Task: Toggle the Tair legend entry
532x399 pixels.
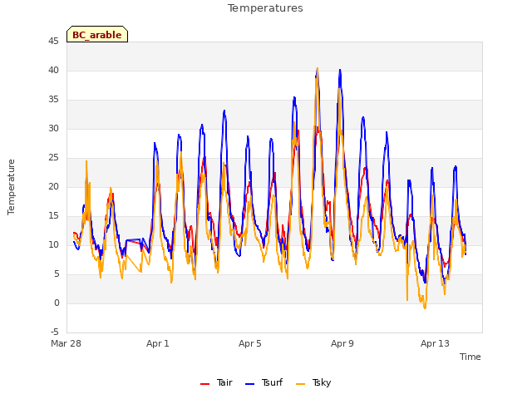Action: tap(216, 382)
